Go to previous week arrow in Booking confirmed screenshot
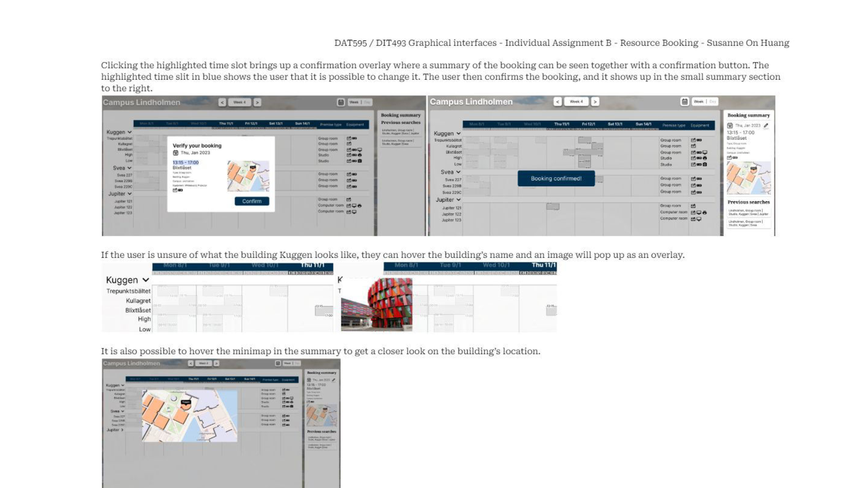 tap(557, 101)
